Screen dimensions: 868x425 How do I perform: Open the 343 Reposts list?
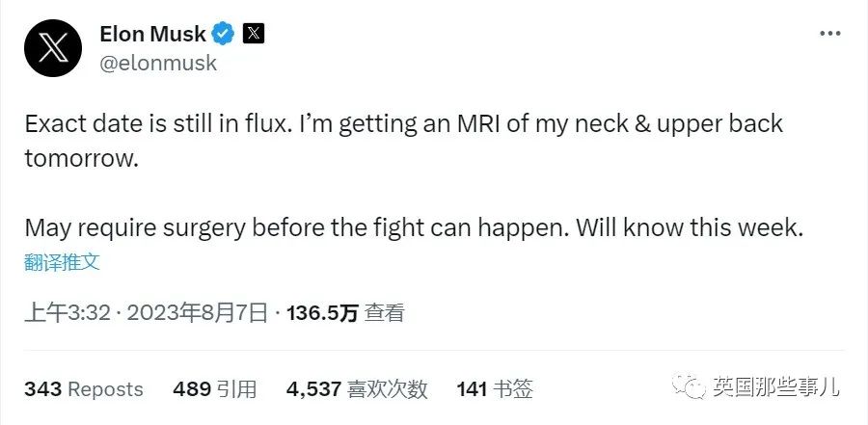[x=84, y=389]
